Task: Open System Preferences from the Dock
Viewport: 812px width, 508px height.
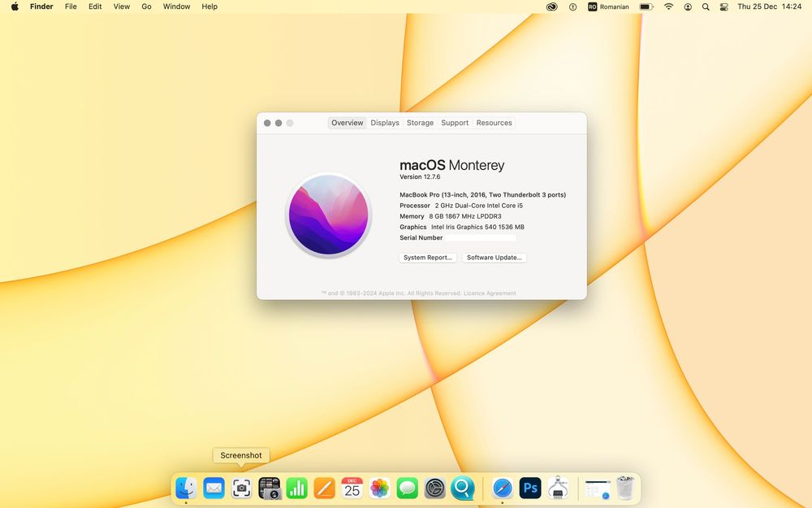Action: 435,488
